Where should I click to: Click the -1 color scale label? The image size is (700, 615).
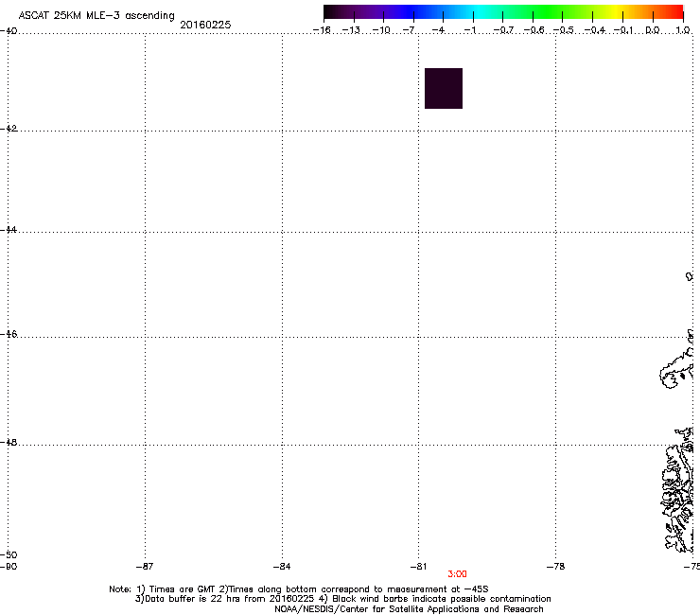[x=469, y=30]
